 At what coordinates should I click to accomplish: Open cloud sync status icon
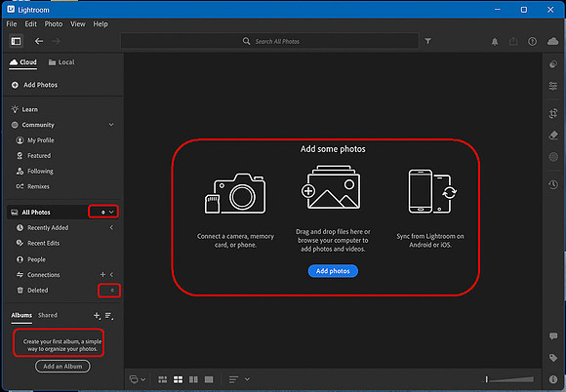(552, 41)
